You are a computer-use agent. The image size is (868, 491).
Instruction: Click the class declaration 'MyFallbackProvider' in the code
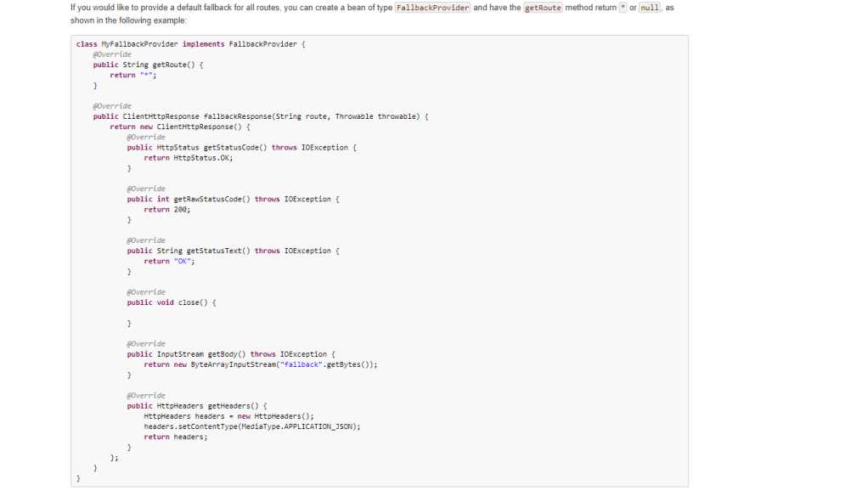(x=139, y=43)
